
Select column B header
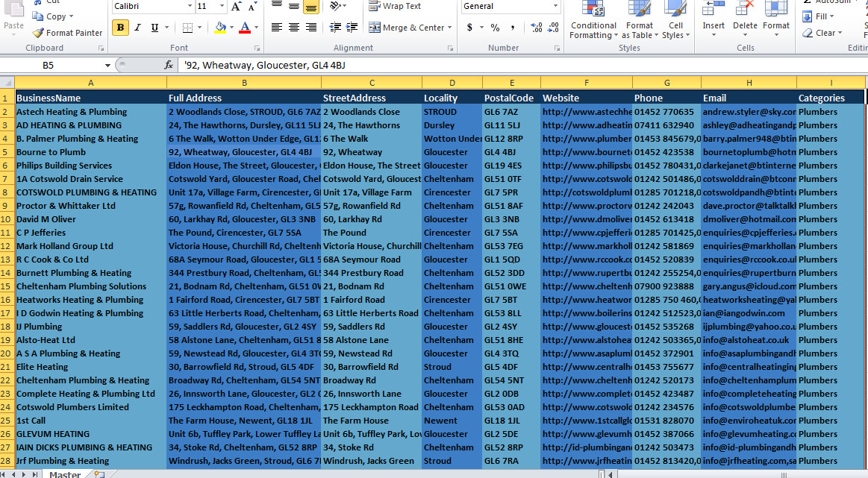pos(243,83)
